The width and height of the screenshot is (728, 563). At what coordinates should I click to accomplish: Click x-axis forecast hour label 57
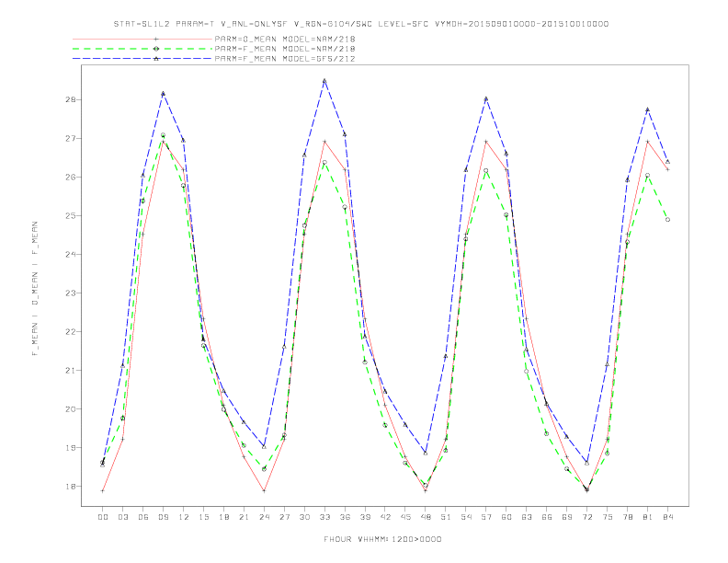pos(486,517)
